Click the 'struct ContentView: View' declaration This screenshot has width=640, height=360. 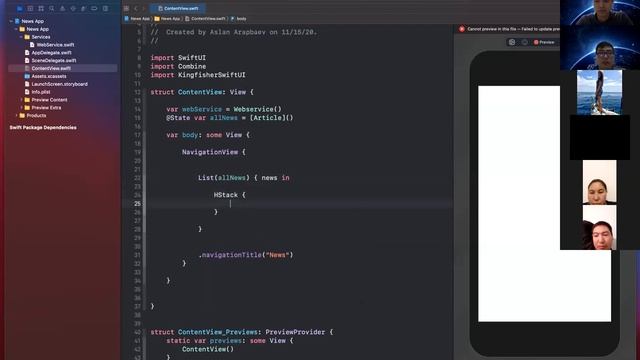pyautogui.click(x=202, y=92)
